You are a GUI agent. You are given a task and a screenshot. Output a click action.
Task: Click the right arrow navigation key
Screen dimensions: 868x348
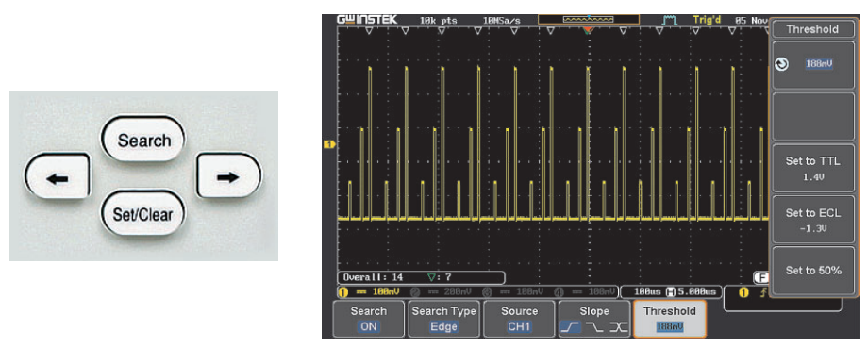229,176
